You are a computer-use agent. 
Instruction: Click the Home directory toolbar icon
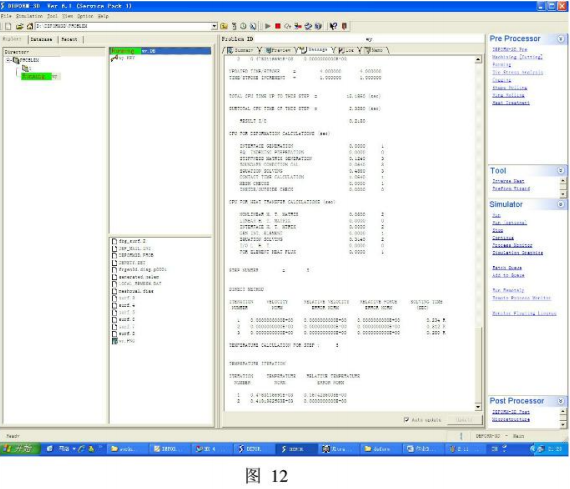click(30, 26)
